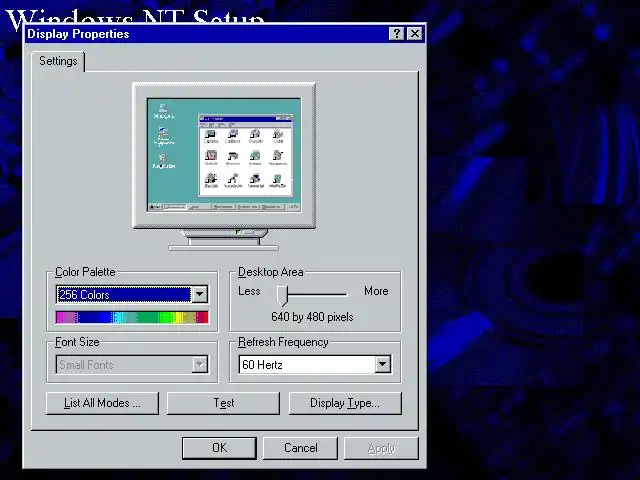
Task: Click the Color Palette group label
Action: (85, 272)
